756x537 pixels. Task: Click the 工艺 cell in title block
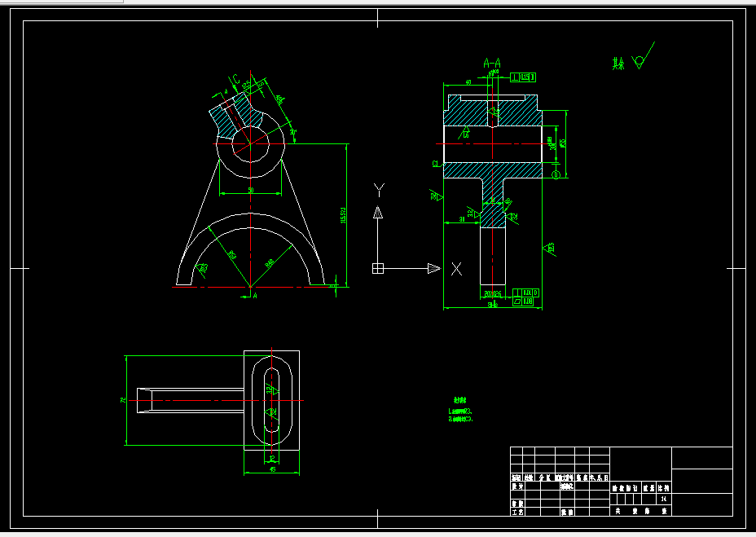pos(517,512)
